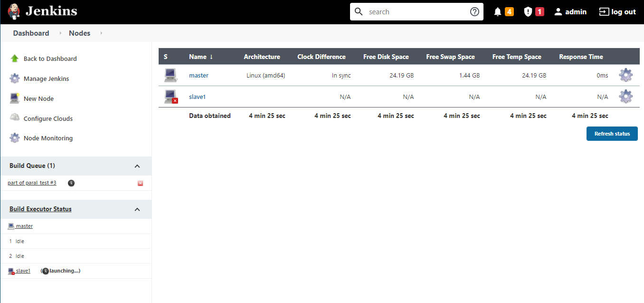Configure slave1 node via gear icon

(x=626, y=97)
